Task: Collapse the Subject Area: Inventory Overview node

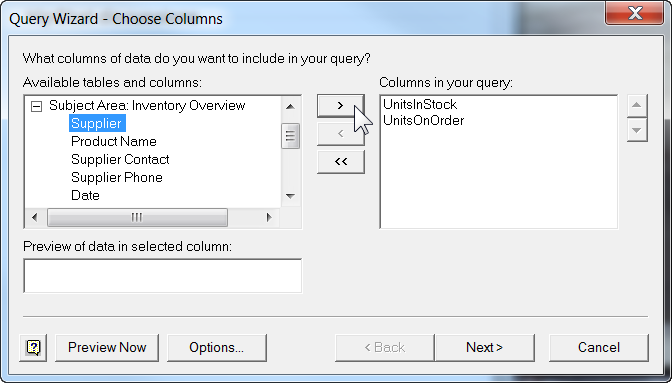Action: (37, 106)
